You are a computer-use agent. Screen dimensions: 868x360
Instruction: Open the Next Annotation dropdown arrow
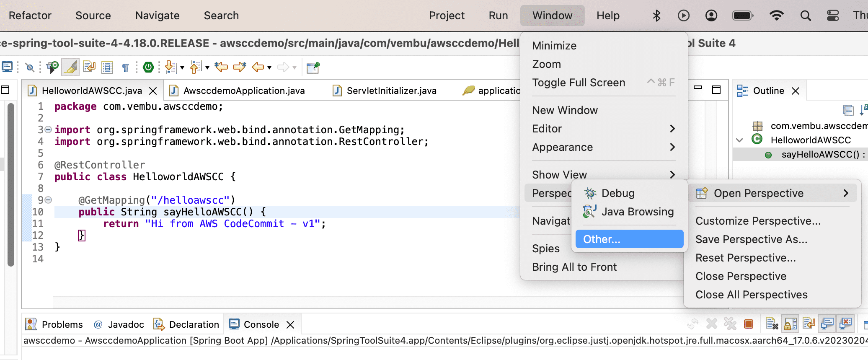(182, 67)
